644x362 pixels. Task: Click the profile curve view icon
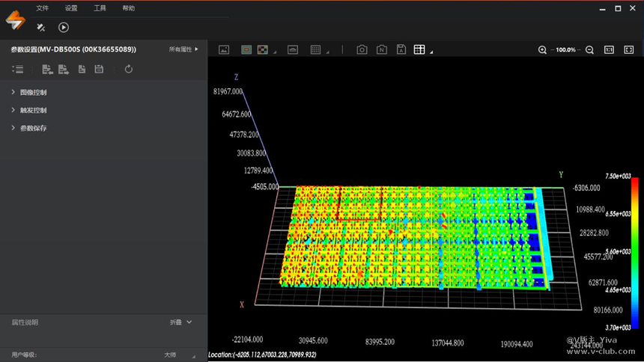(293, 49)
